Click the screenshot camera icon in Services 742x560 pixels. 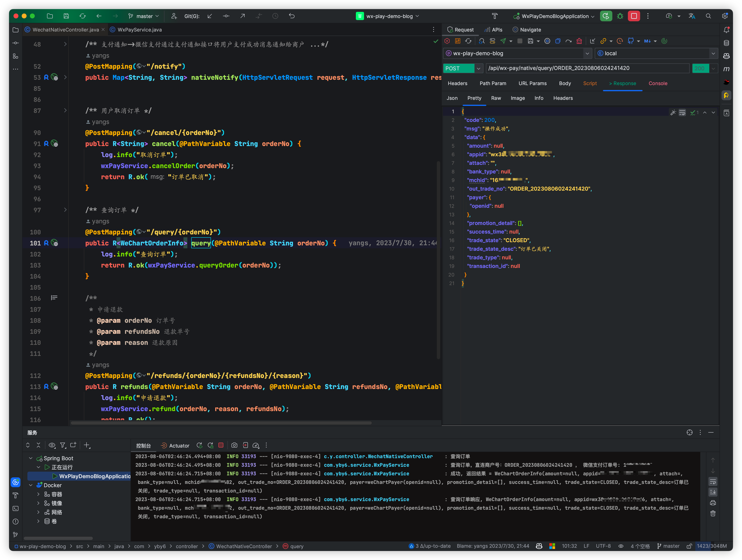coord(234,445)
